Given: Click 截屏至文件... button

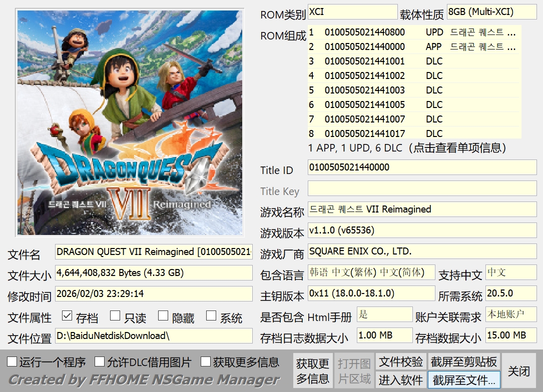Looking at the screenshot, I should 464,380.
